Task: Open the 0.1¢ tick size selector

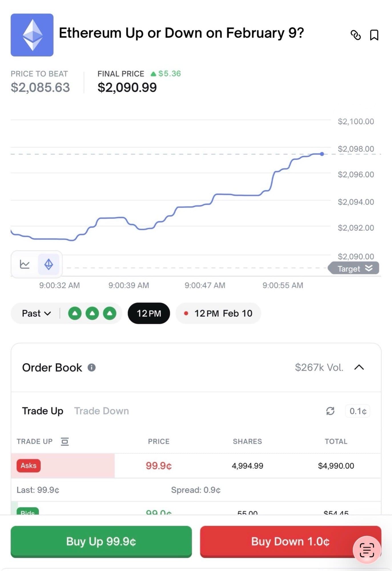Action: (x=358, y=411)
